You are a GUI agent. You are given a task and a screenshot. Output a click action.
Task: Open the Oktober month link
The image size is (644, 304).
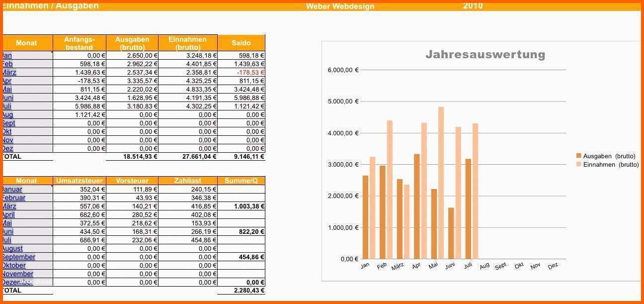(x=14, y=266)
